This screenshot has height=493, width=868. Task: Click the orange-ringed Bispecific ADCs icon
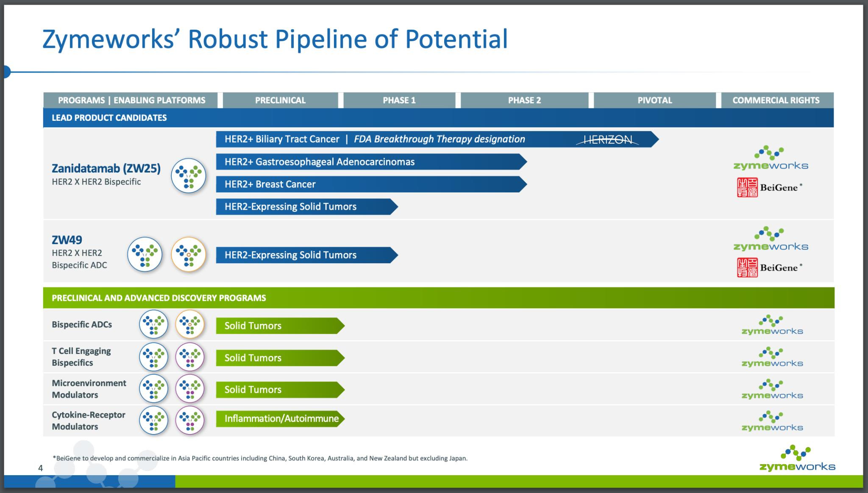(x=190, y=324)
